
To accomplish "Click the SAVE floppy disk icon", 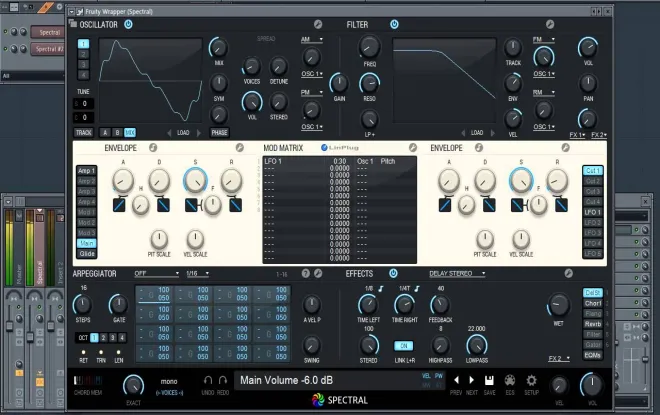I will [489, 380].
